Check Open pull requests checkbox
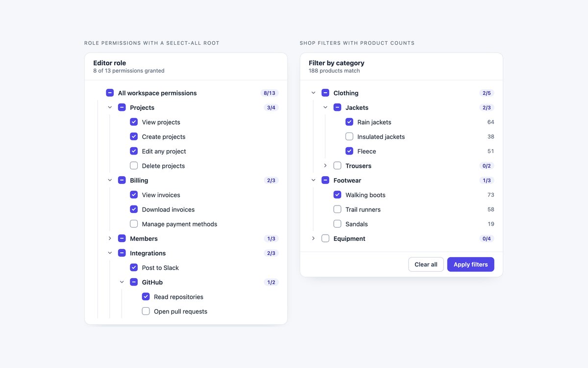Screen dimensions: 588x368 pyautogui.click(x=146, y=311)
